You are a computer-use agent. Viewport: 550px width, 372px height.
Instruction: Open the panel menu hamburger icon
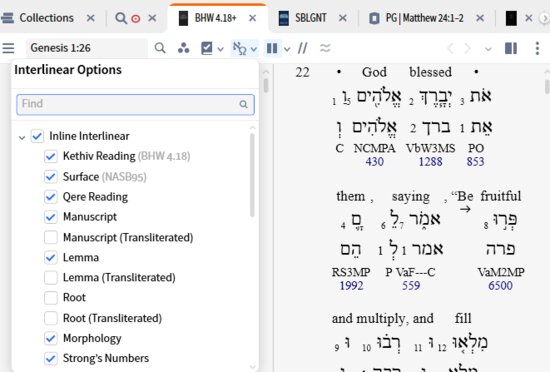(8, 48)
